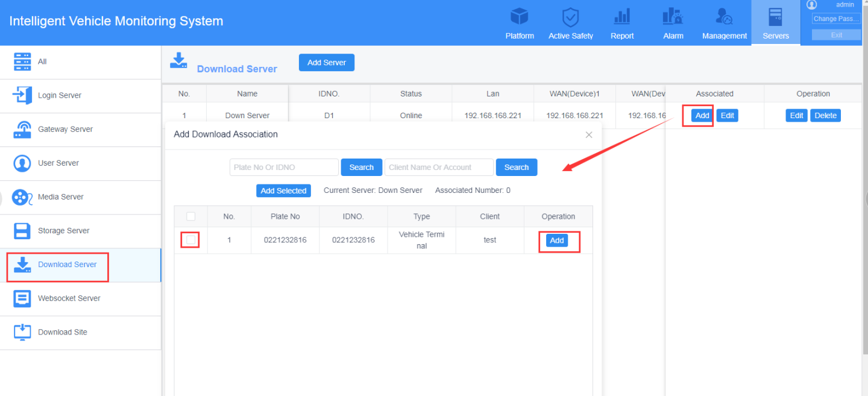This screenshot has width=868, height=396.
Task: Close the Add Download Association dialog
Action: tap(589, 135)
